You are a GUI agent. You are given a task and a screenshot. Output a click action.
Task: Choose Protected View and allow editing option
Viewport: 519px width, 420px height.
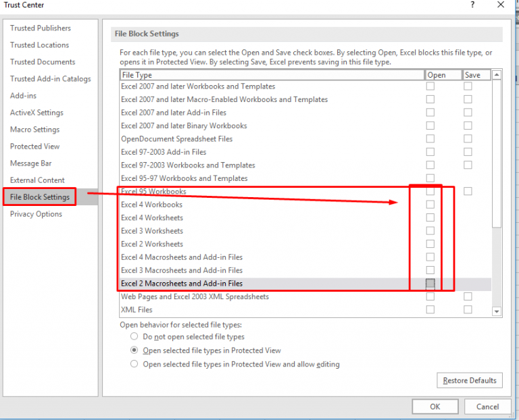pos(134,364)
